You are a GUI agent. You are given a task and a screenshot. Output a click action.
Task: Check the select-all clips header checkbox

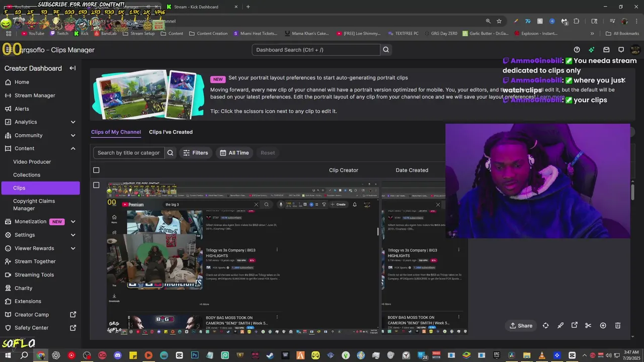coord(96,170)
